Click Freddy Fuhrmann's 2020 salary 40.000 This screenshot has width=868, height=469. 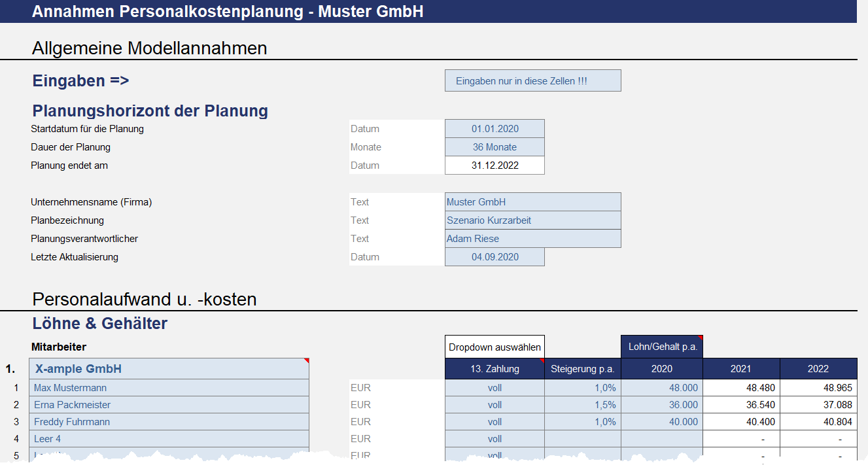point(661,422)
